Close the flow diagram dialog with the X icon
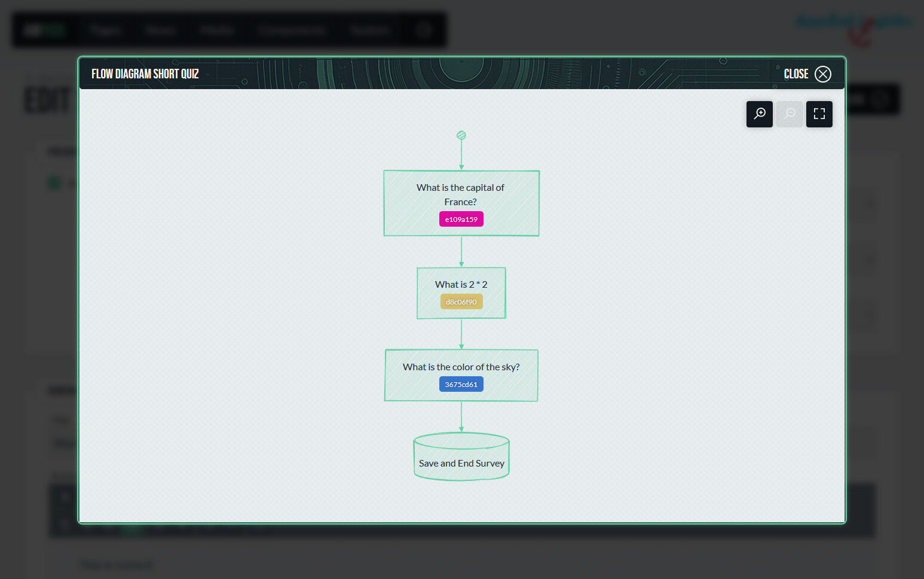This screenshot has width=924, height=579. (823, 74)
